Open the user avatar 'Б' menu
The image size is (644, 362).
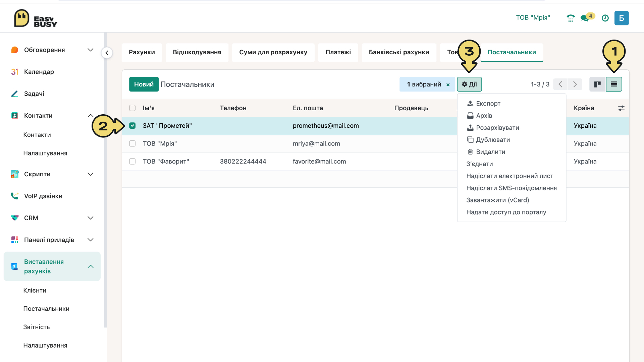point(622,18)
